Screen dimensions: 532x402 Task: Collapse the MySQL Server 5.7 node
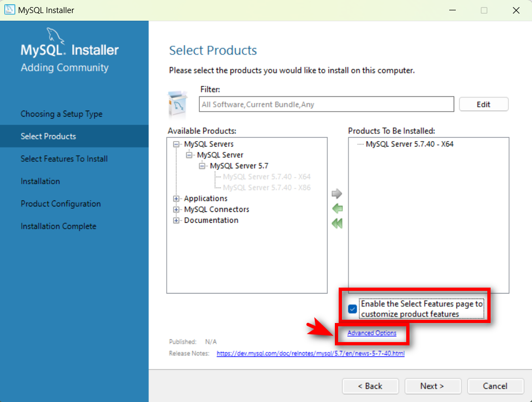point(202,166)
